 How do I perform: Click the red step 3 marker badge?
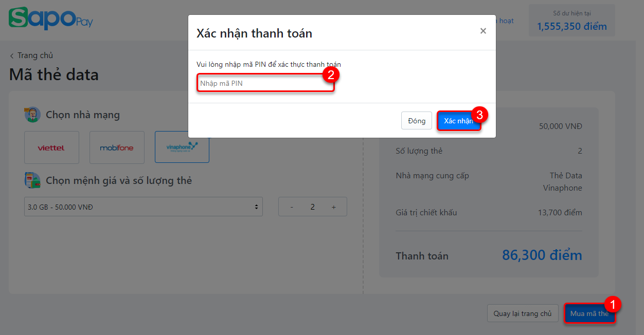pyautogui.click(x=479, y=114)
